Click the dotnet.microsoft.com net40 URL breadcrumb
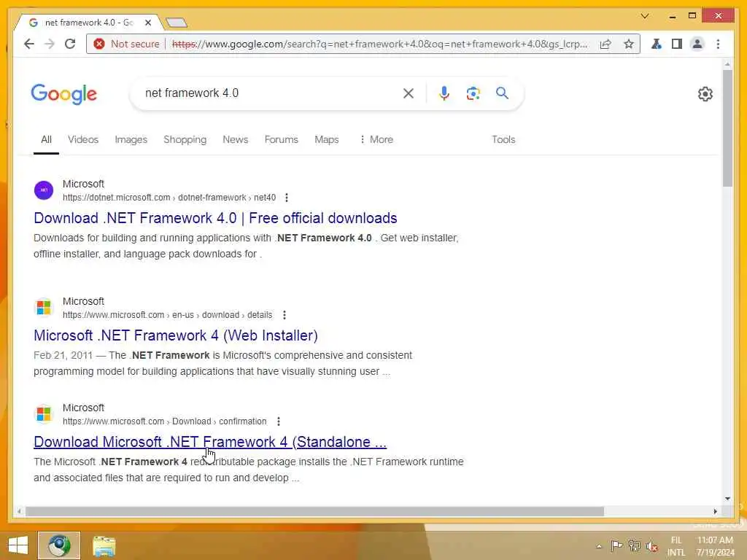Image resolution: width=747 pixels, height=560 pixels. click(x=169, y=198)
